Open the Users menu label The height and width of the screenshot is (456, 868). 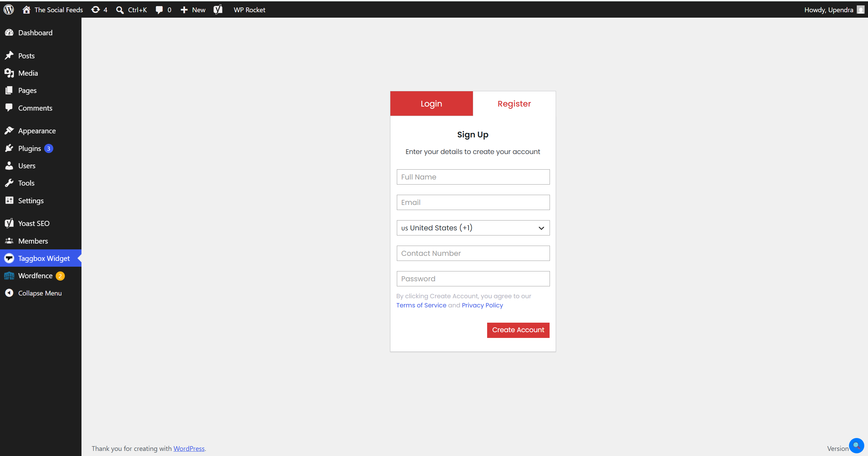point(27,166)
